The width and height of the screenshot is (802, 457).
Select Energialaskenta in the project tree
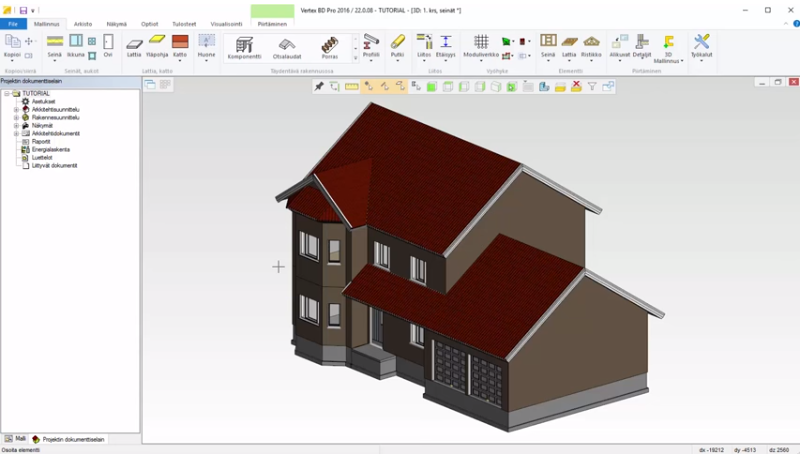click(x=50, y=149)
